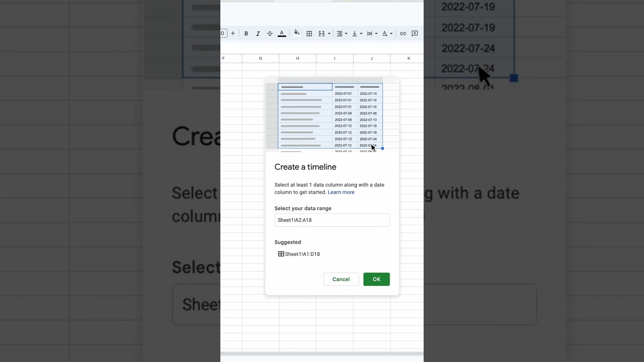The width and height of the screenshot is (644, 362).
Task: Apply strikethrough formatting
Action: point(270,34)
